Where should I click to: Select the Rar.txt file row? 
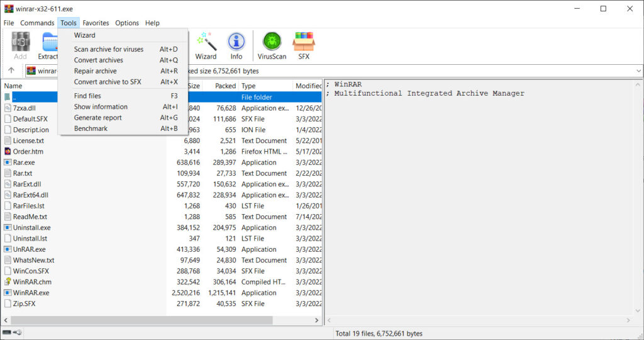(162, 173)
